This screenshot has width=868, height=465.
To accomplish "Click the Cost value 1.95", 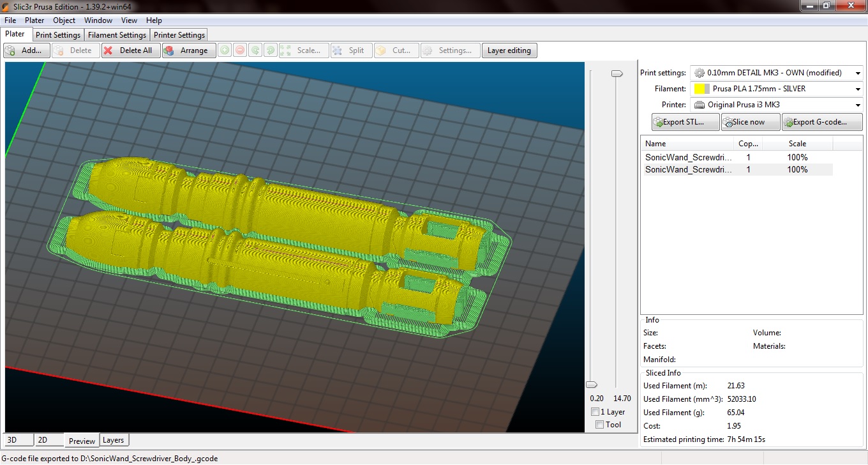I will pyautogui.click(x=734, y=426).
